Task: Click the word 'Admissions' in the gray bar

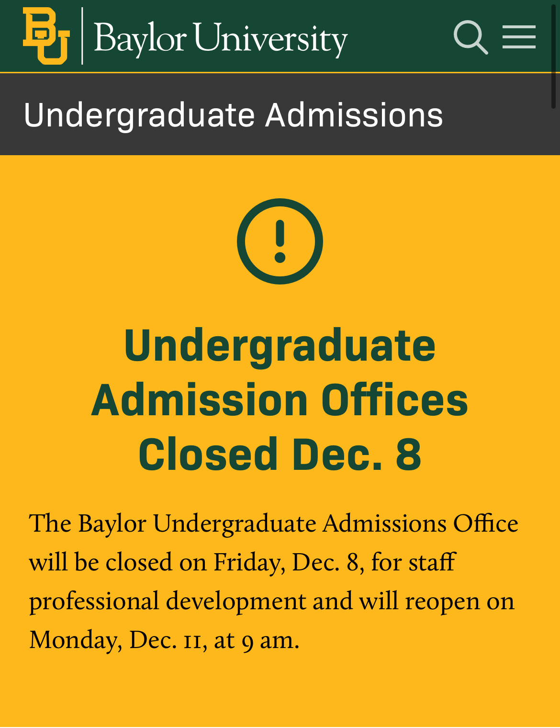Action: (x=354, y=115)
